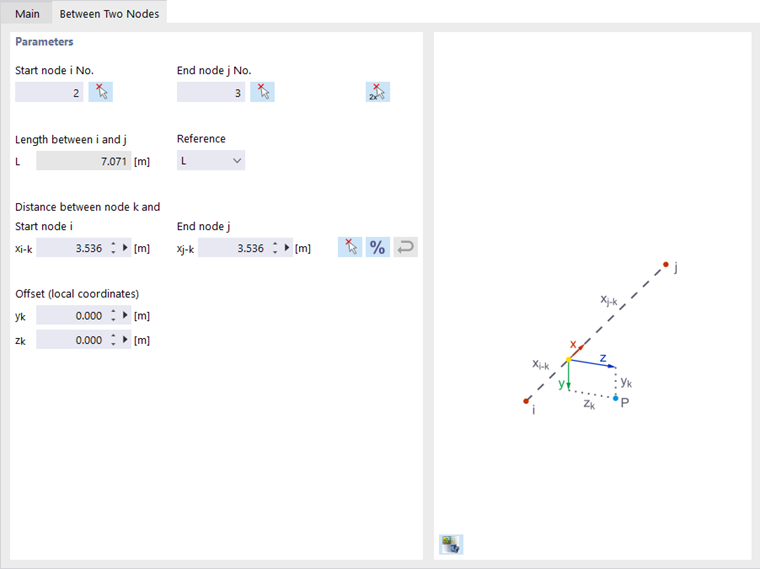Click the xi-k distance field

tap(72, 248)
